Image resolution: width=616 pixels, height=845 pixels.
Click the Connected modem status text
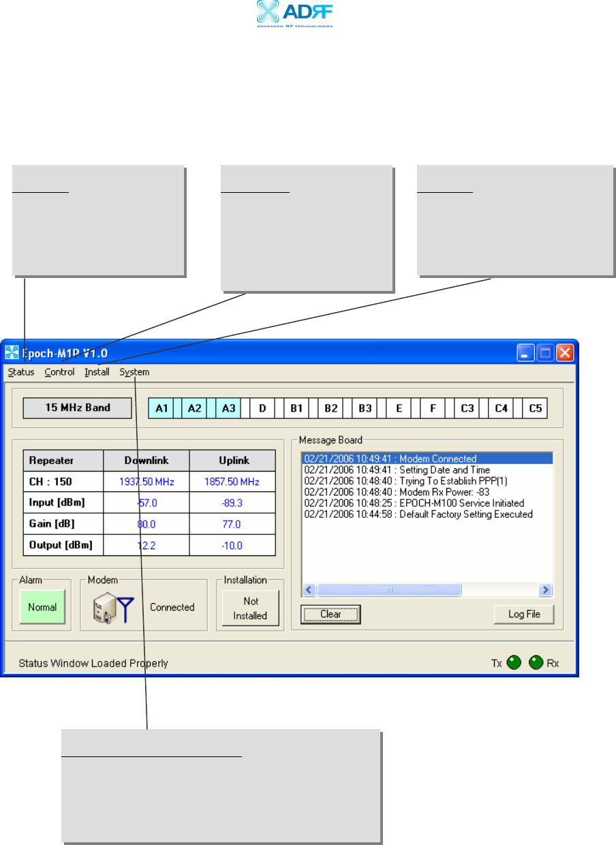172,607
